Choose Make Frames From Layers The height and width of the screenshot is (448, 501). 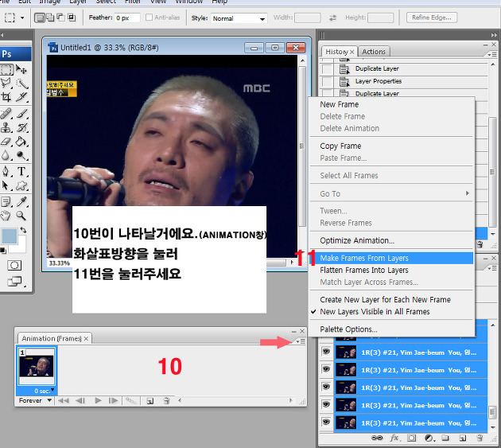click(391, 259)
